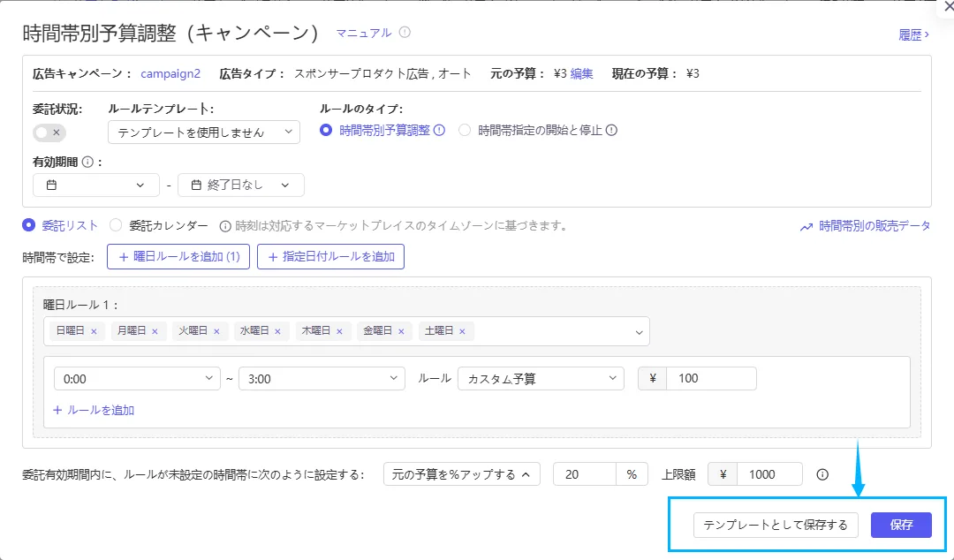Image resolution: width=954 pixels, height=560 pixels.
Task: Click the info icon before timezone note
Action: tap(225, 226)
